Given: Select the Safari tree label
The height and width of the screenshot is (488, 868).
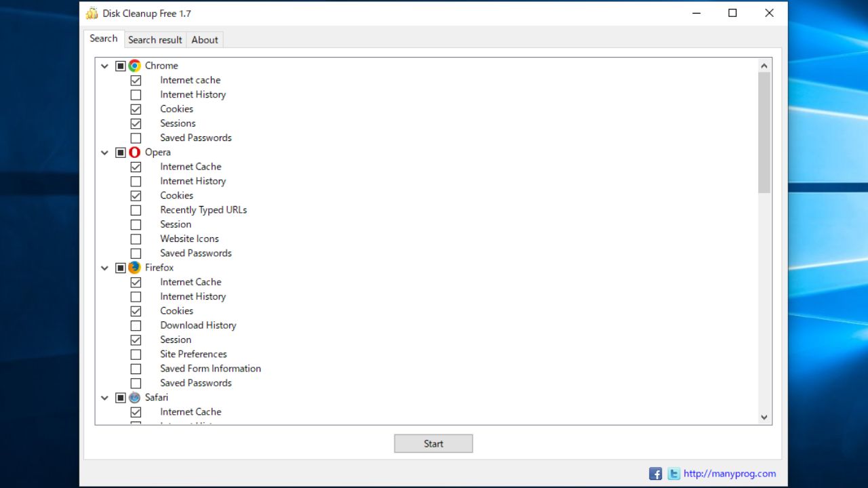Looking at the screenshot, I should 157,398.
